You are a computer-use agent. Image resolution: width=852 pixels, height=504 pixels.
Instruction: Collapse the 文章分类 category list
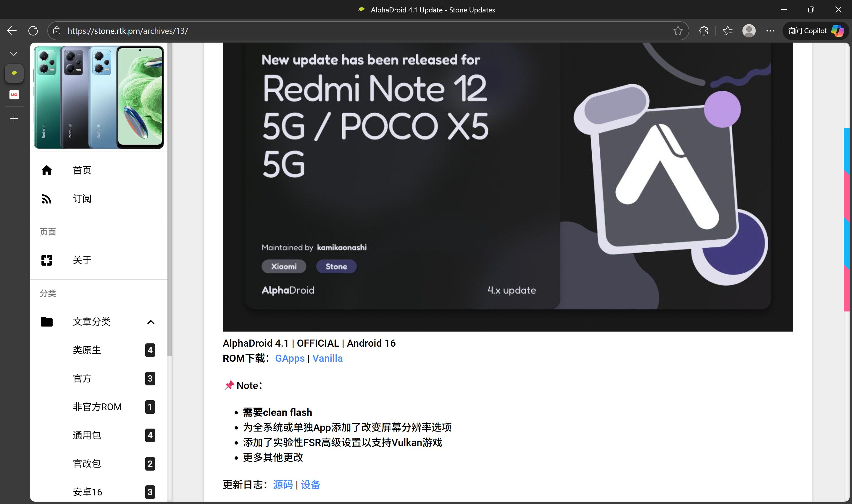coord(151,322)
